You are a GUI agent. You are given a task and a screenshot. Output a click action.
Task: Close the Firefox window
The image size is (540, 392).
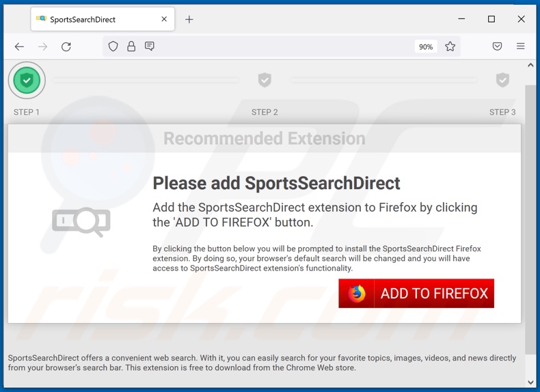click(521, 19)
